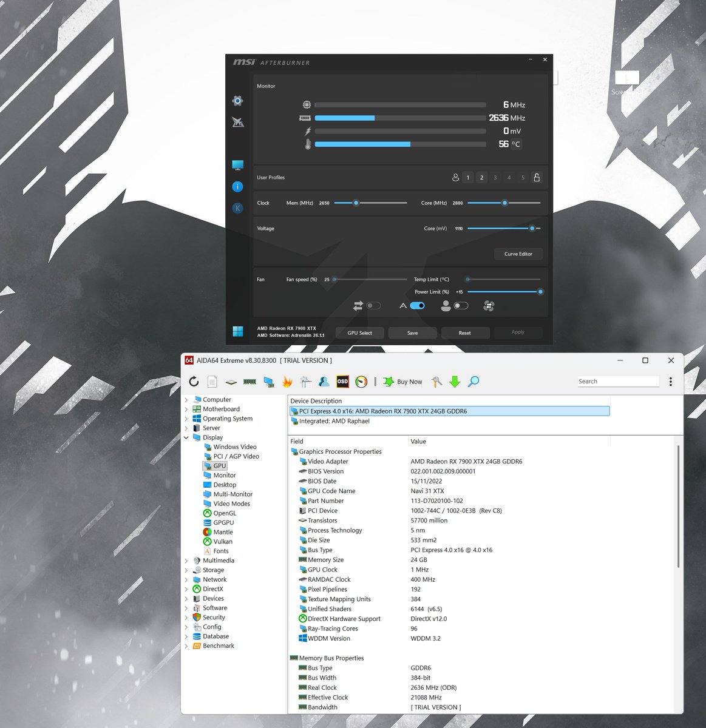Click the Windows logo icon in Afterburner
This screenshot has height=728, width=706.
click(238, 331)
